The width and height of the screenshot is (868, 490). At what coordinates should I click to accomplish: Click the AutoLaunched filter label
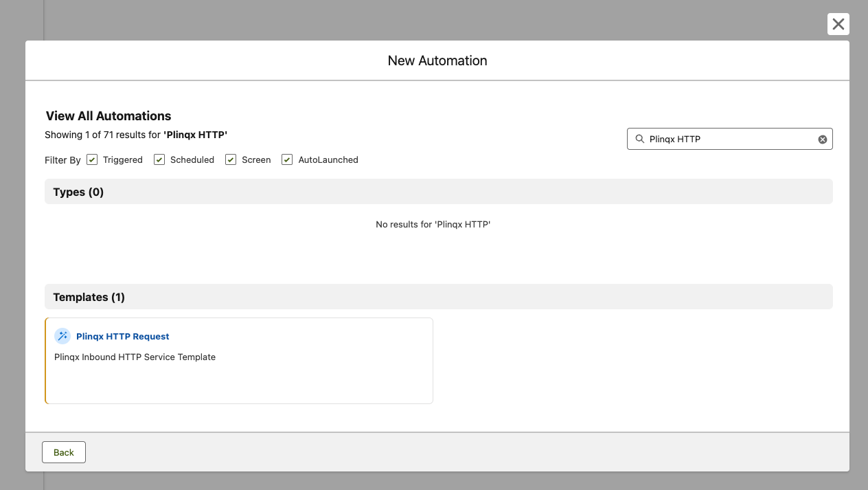tap(328, 160)
